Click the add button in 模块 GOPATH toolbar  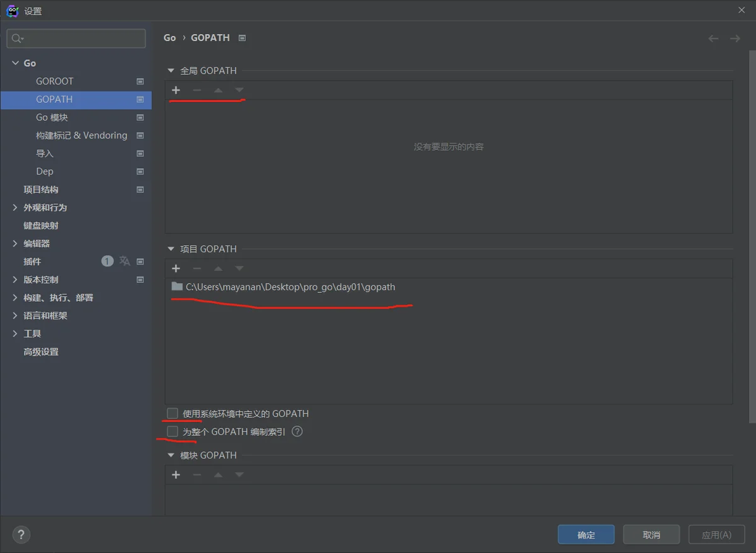coord(176,475)
